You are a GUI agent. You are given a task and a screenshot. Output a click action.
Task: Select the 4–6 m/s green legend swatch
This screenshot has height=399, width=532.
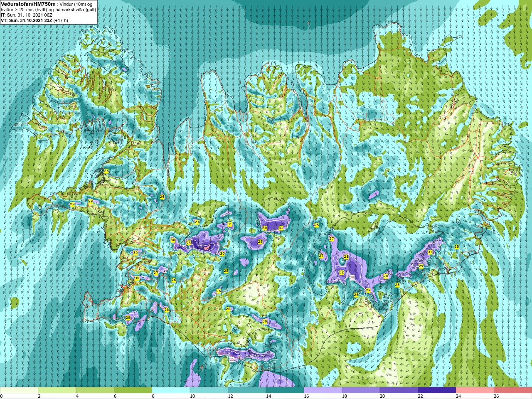(x=95, y=390)
